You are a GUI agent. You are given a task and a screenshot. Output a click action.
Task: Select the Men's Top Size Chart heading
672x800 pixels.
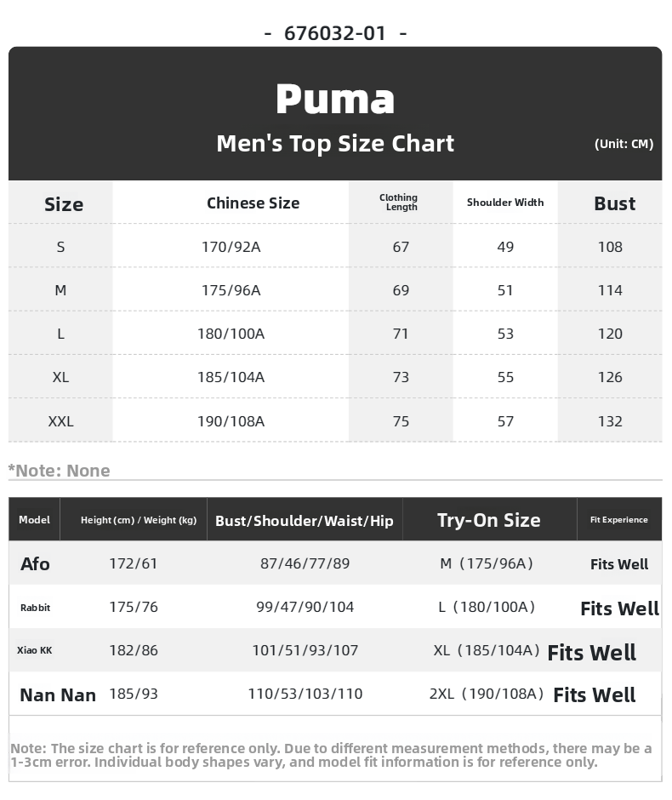click(x=335, y=143)
